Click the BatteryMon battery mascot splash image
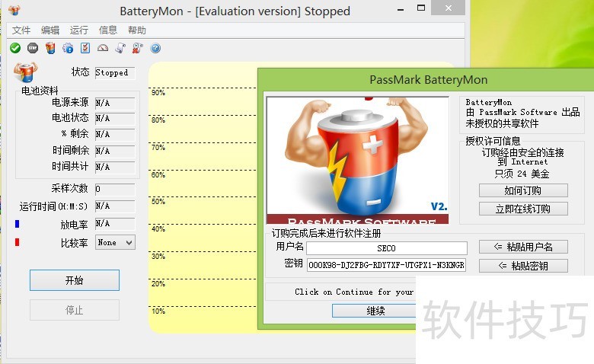The height and width of the screenshot is (364, 594). click(358, 160)
